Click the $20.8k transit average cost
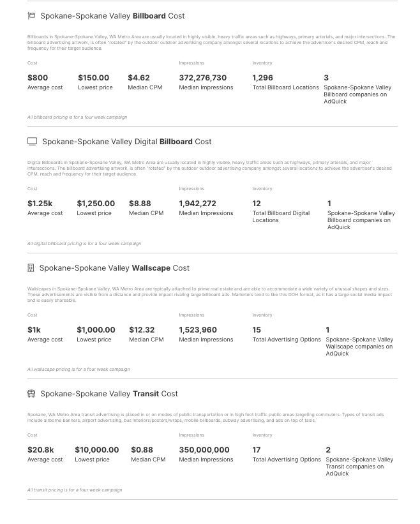 pyautogui.click(x=41, y=450)
